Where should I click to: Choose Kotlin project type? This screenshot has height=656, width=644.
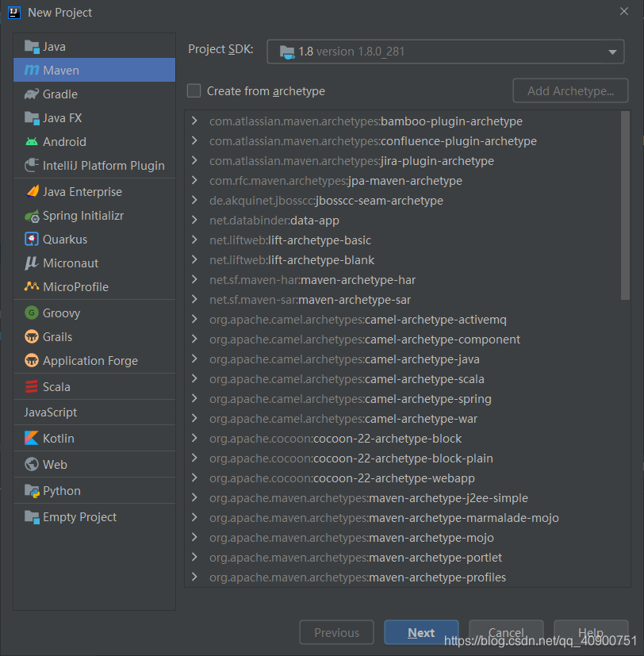pyautogui.click(x=94, y=439)
